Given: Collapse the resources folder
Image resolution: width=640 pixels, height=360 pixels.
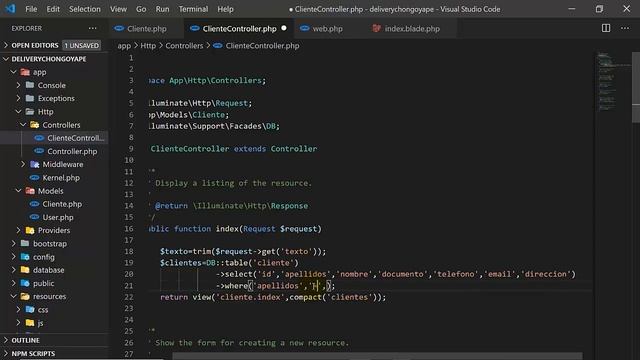Looking at the screenshot, I should [x=13, y=296].
